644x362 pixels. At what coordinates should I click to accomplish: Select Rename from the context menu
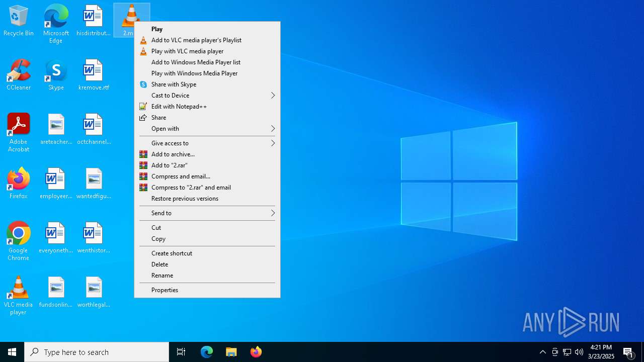pyautogui.click(x=207, y=276)
